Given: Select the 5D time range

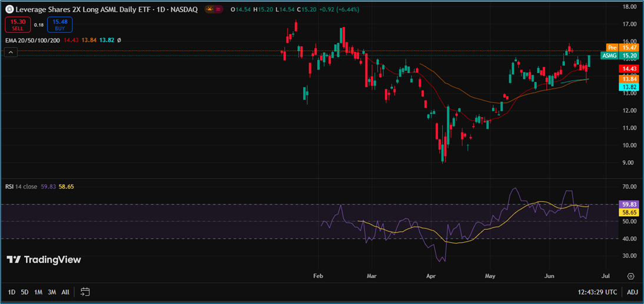Looking at the screenshot, I should coord(25,292).
